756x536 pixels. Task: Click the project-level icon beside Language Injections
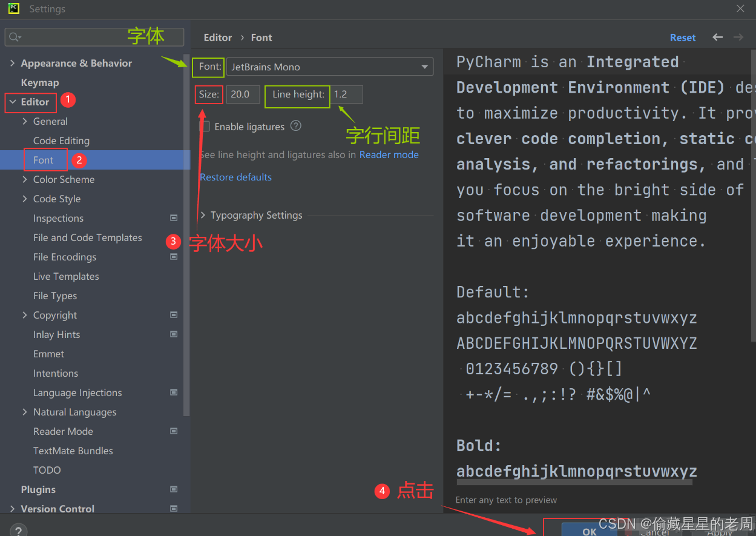coord(174,392)
